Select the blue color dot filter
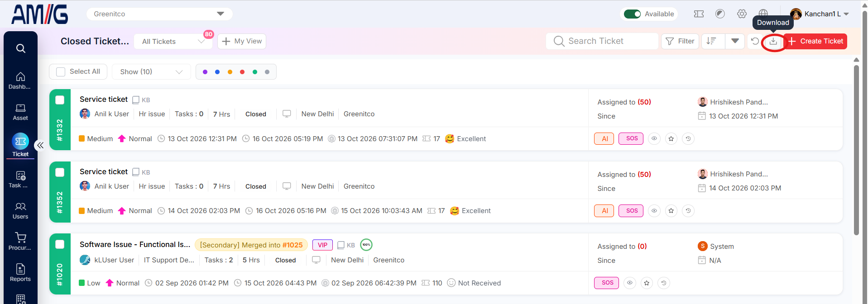 [217, 72]
